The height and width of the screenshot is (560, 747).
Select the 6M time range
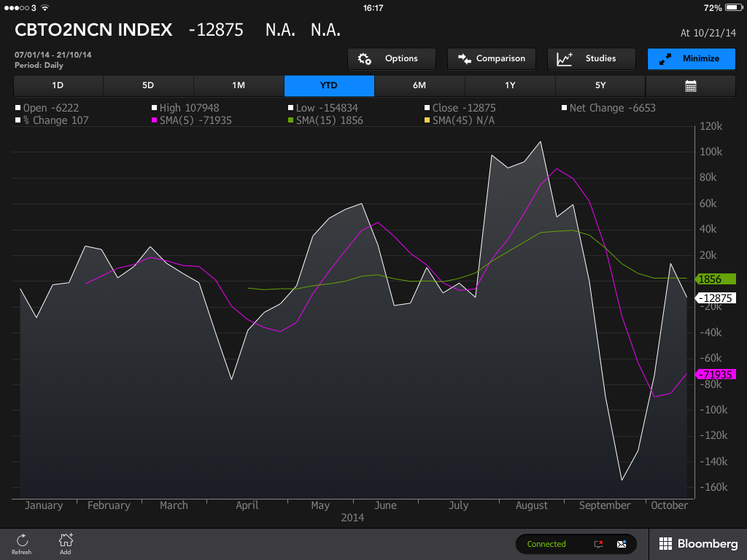(419, 85)
